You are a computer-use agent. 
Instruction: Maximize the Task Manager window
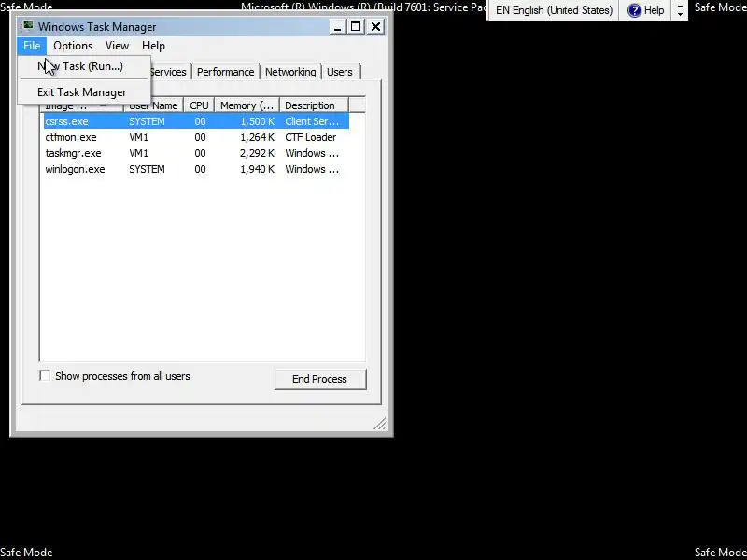pyautogui.click(x=356, y=27)
